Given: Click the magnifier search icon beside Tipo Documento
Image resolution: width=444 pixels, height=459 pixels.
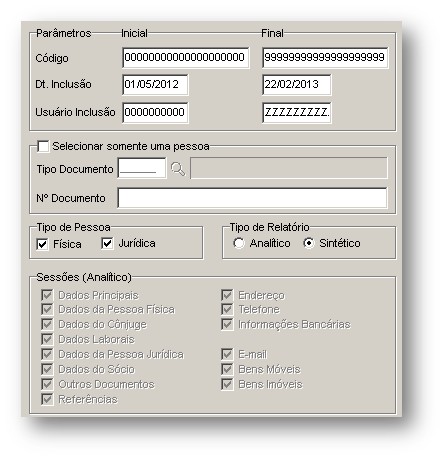Looking at the screenshot, I should point(178,169).
